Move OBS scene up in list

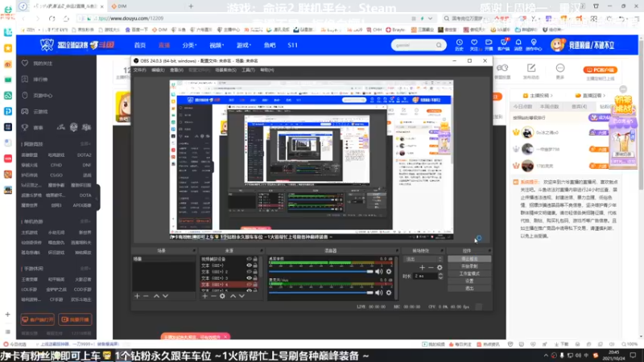(156, 296)
